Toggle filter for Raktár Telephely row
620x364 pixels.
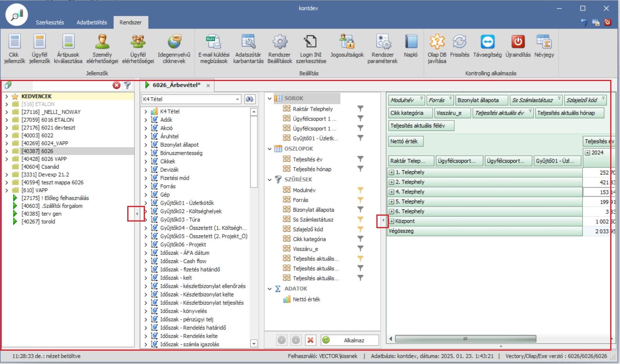[360, 109]
